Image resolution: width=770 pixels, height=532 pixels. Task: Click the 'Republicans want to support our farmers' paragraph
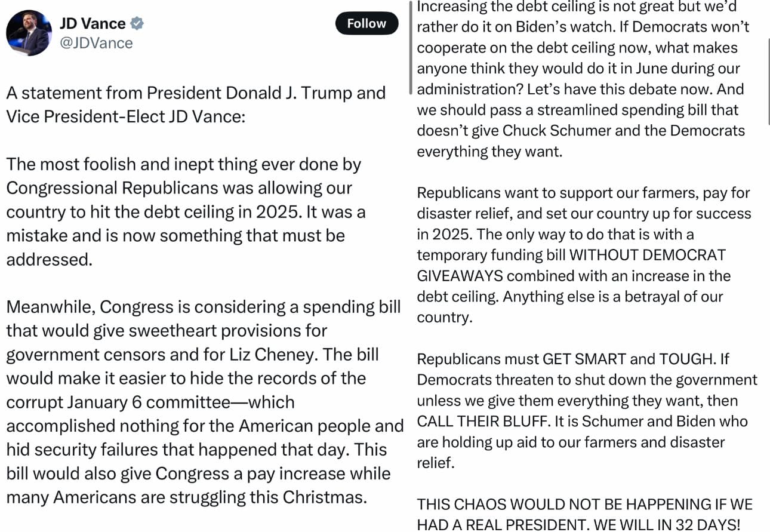(x=583, y=255)
